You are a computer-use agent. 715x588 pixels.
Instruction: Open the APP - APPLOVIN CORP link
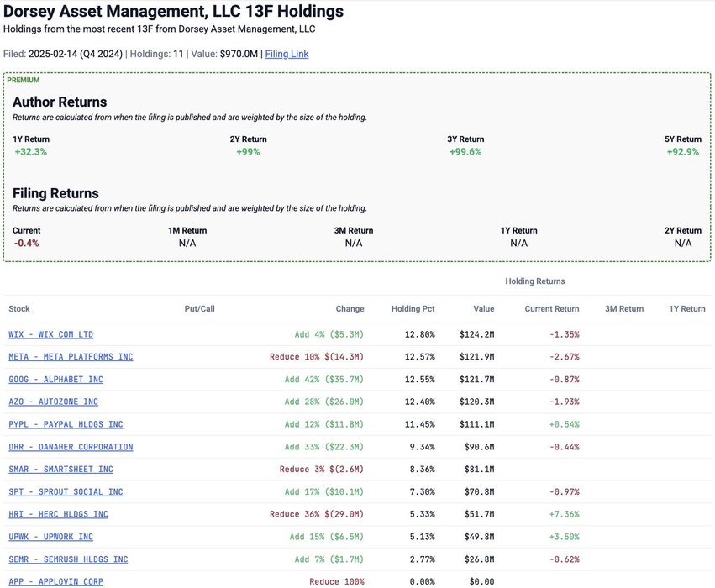pos(55,581)
